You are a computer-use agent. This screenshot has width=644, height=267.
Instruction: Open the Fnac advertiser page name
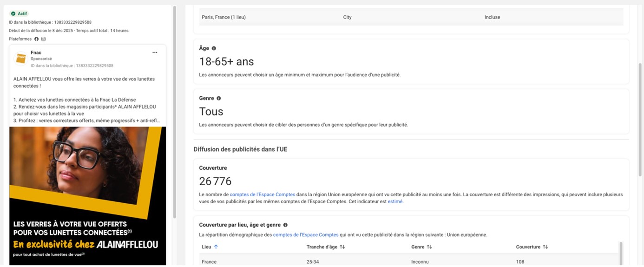36,53
